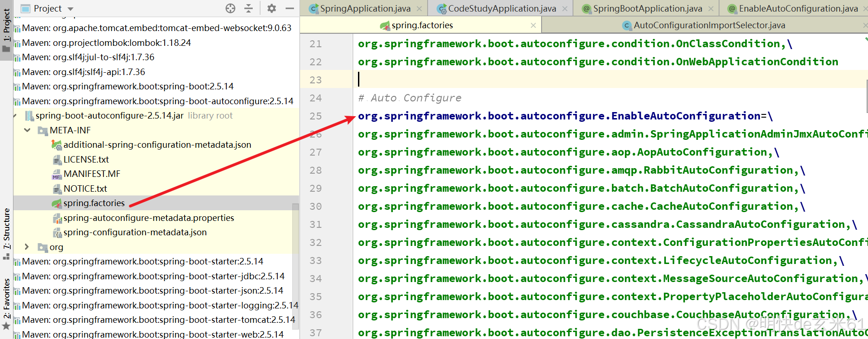Collapse the META-INF folder
Screen dimensions: 868x339
pyautogui.click(x=27, y=131)
